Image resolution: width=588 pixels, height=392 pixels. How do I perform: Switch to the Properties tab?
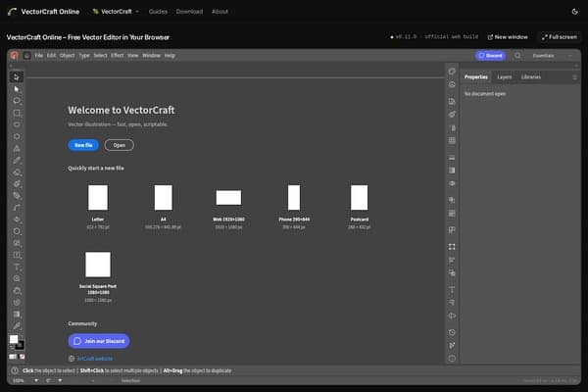[476, 76]
